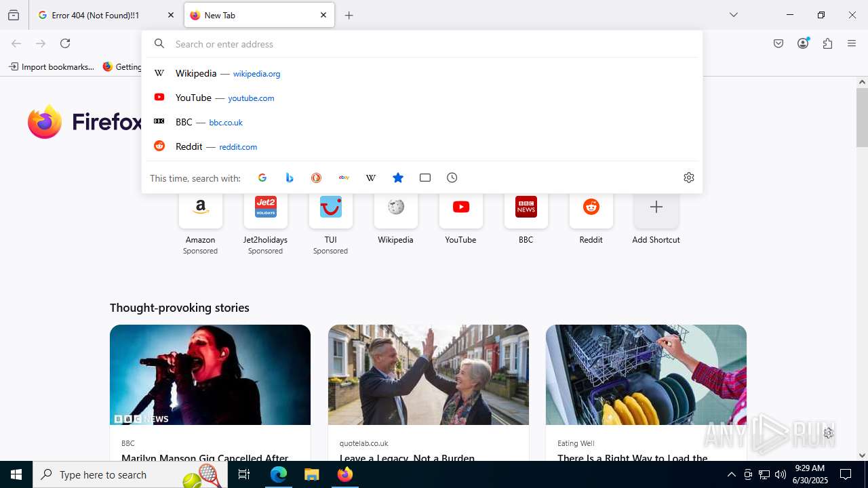
Task: Search this time in History
Action: pos(452,178)
